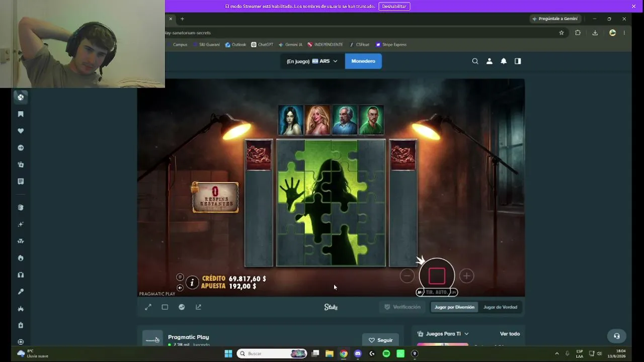
Task: Open the slot game menu icon
Action: click(180, 277)
